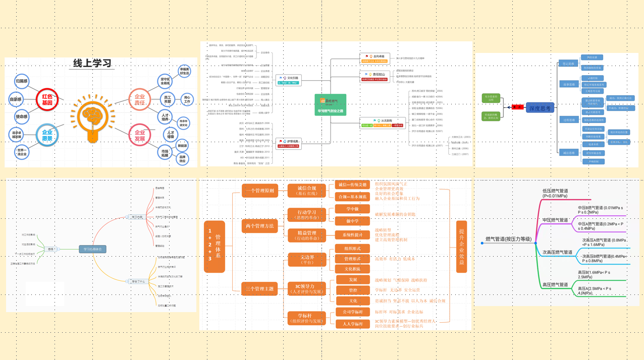Select the 深度思考 central topic
Image resolution: width=644 pixels, height=360 pixels.
(x=540, y=107)
